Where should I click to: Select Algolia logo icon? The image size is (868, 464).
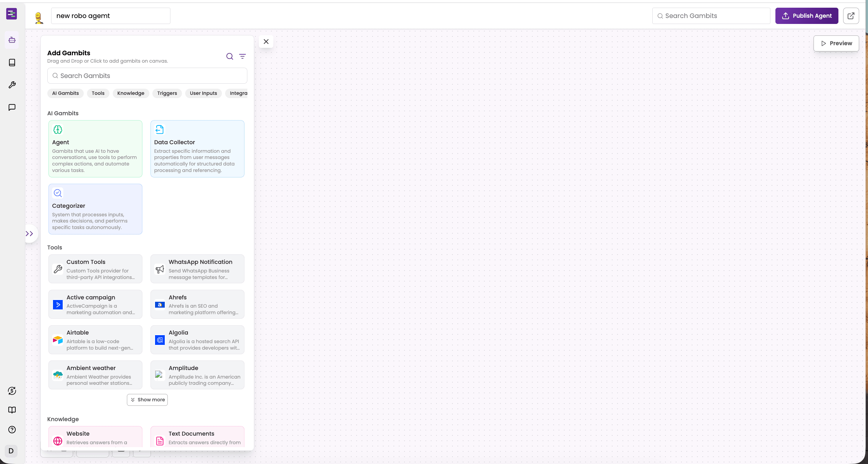(x=160, y=340)
